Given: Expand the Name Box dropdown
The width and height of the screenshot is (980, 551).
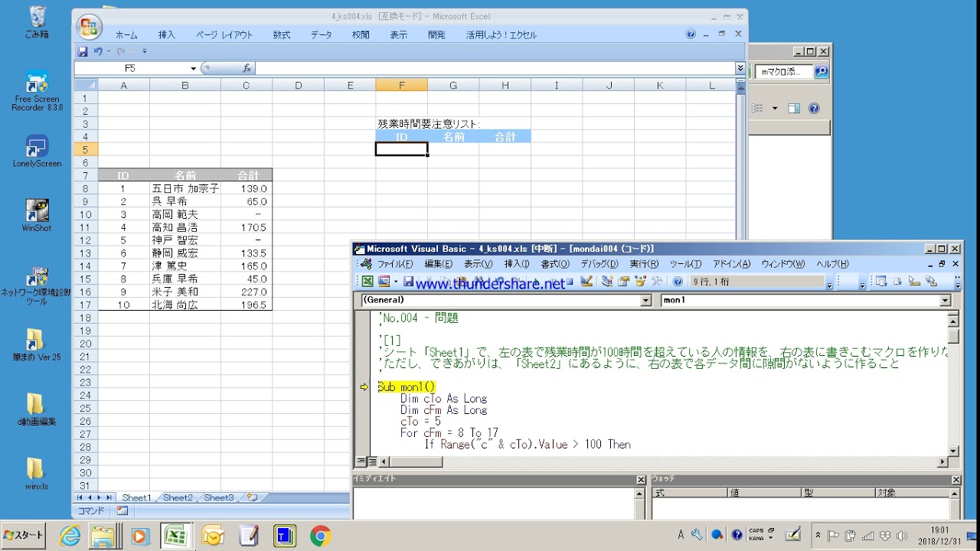Looking at the screenshot, I should [193, 68].
